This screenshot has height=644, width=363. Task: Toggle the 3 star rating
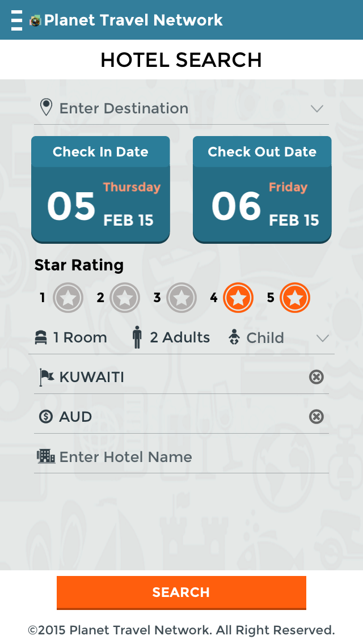coord(181,298)
